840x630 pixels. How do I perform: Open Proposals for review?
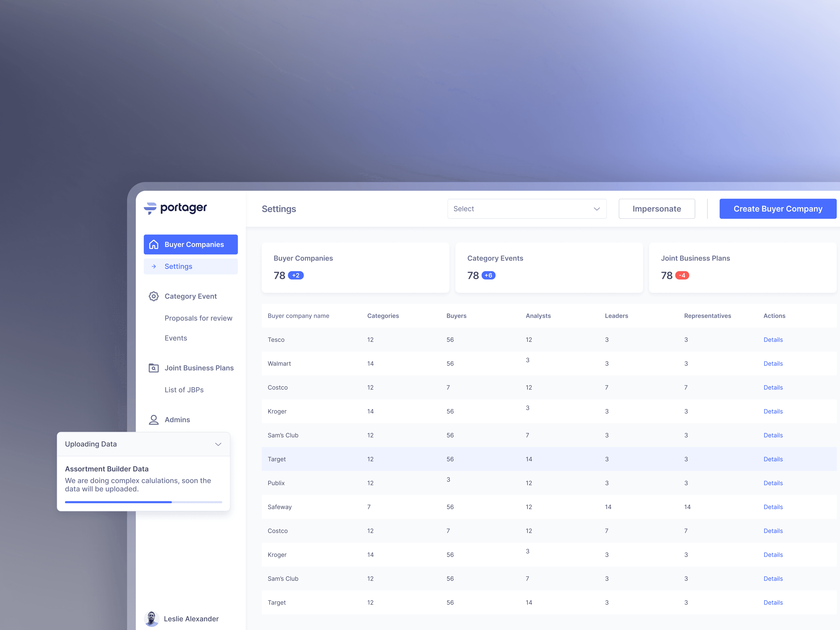[199, 318]
